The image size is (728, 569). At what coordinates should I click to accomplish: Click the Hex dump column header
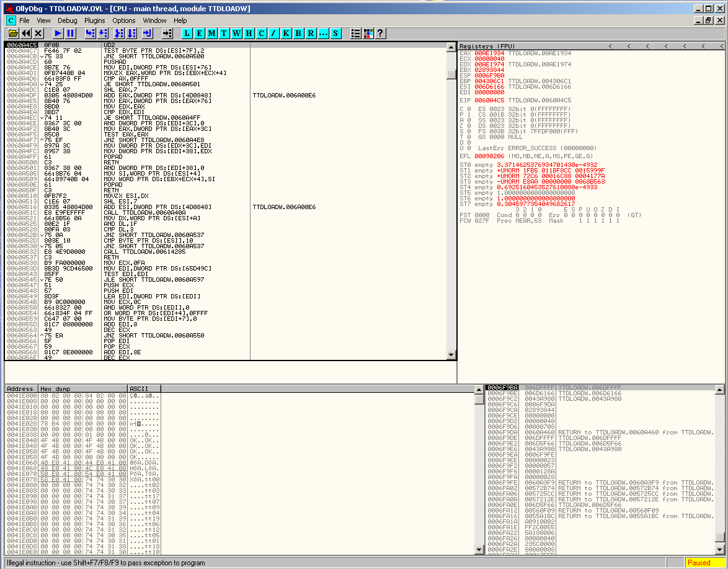pos(82,388)
